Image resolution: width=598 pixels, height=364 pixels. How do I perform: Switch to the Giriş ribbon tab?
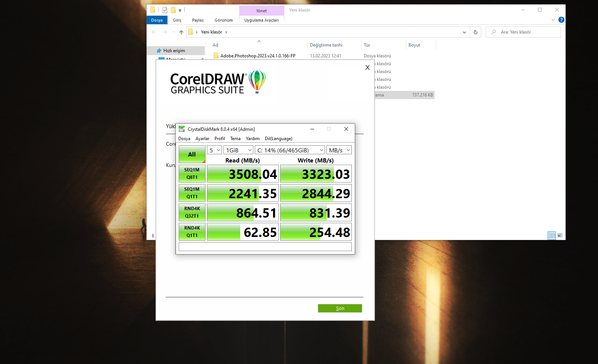coord(177,20)
